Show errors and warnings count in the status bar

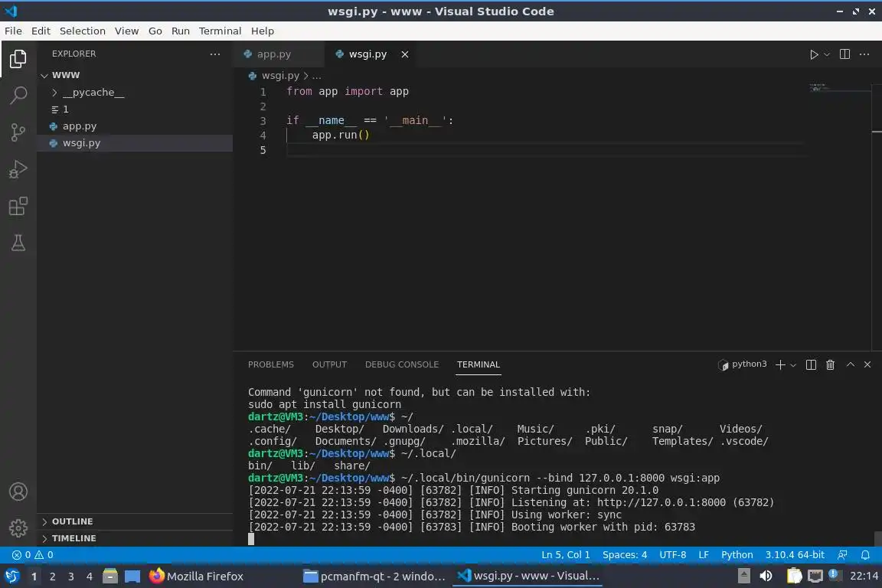coord(33,555)
